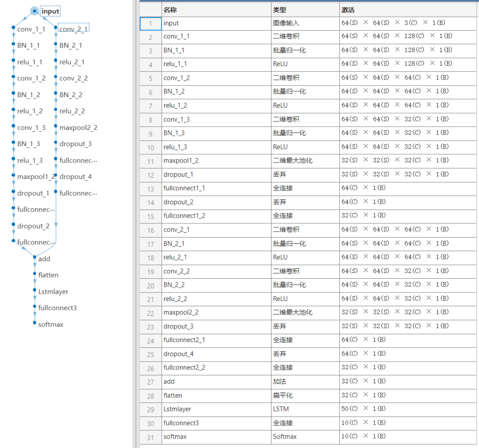
Task: Select dropout_3 node in the graph
Action: pos(75,144)
